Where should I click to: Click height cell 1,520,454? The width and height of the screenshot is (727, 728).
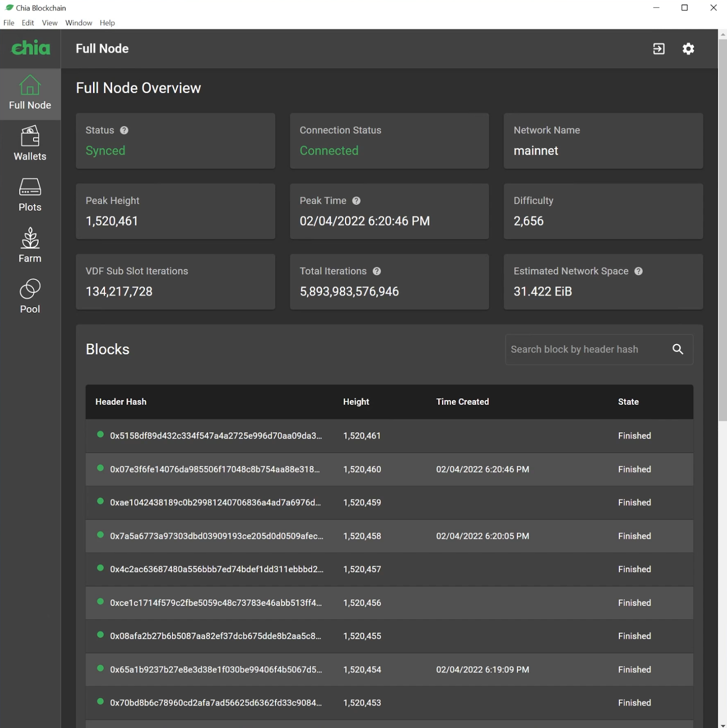point(362,670)
